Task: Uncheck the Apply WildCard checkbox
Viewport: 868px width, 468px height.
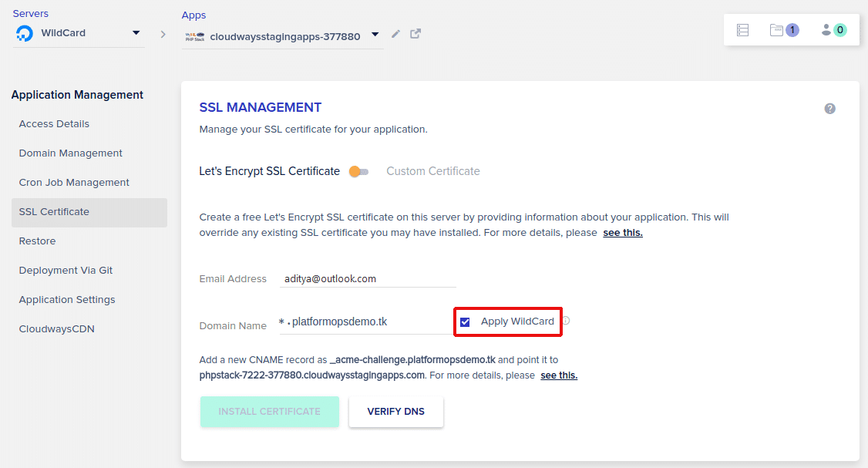Action: [x=465, y=322]
